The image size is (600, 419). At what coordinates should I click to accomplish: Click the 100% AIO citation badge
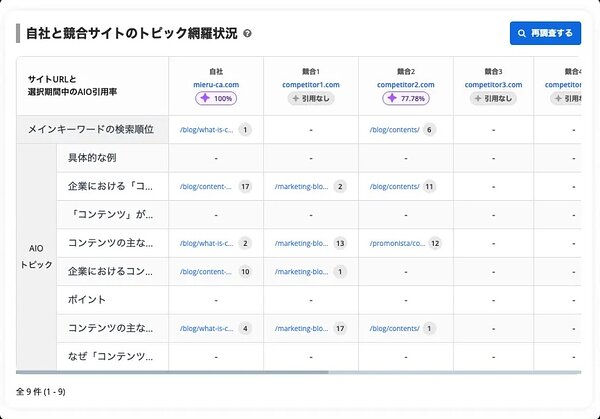[x=216, y=99]
